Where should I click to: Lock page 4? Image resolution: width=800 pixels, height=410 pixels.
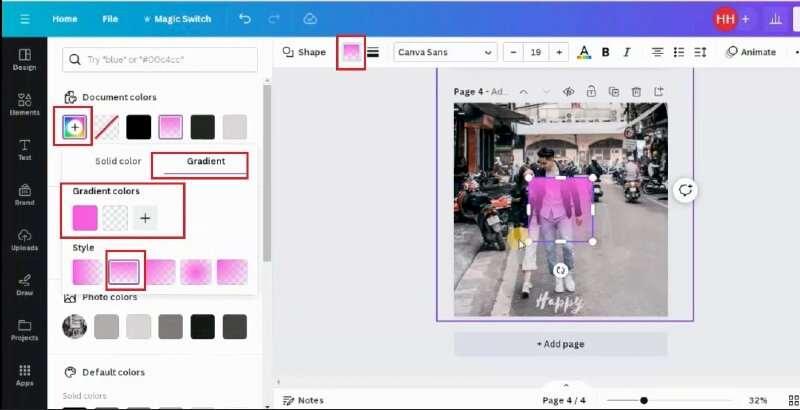(x=591, y=91)
